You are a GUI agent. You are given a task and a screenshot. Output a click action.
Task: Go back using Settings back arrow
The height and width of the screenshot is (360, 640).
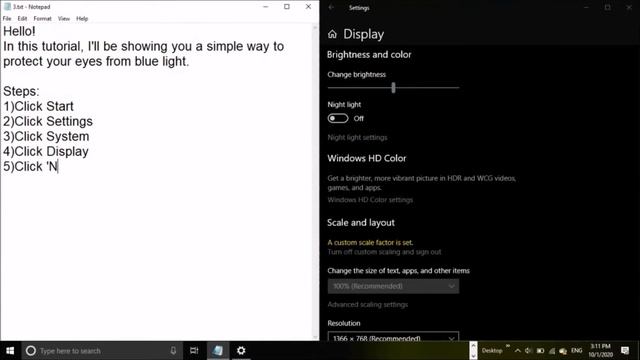331,7
